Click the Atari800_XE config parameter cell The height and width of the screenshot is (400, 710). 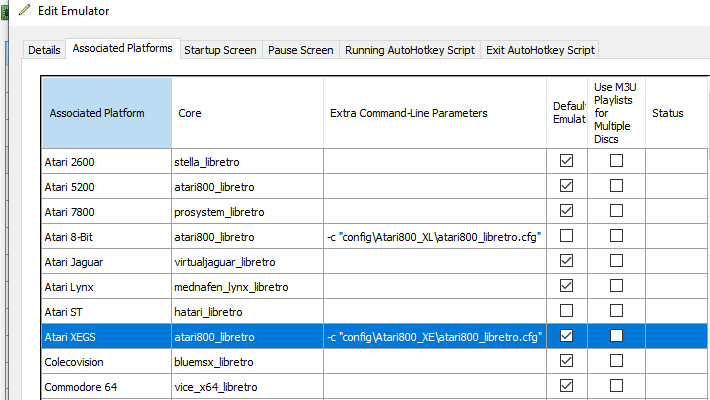pos(435,337)
